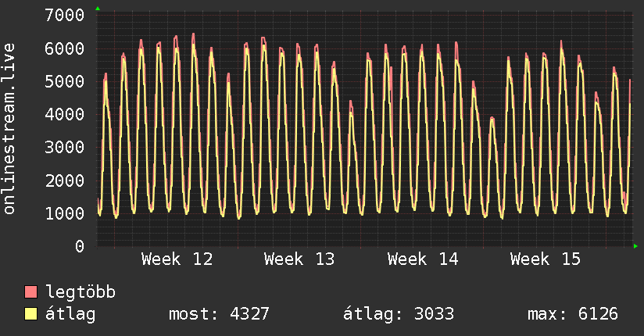The width and height of the screenshot is (644, 336).
Task: Click the 1000 y-axis tick label
Action: coord(65,213)
